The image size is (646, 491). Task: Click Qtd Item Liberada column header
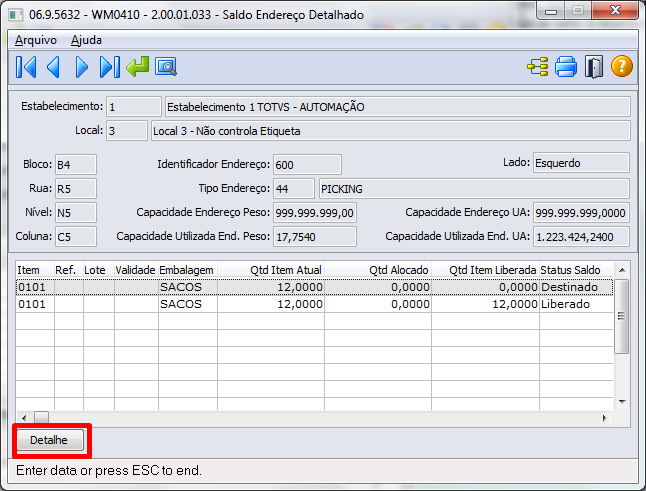(x=485, y=270)
